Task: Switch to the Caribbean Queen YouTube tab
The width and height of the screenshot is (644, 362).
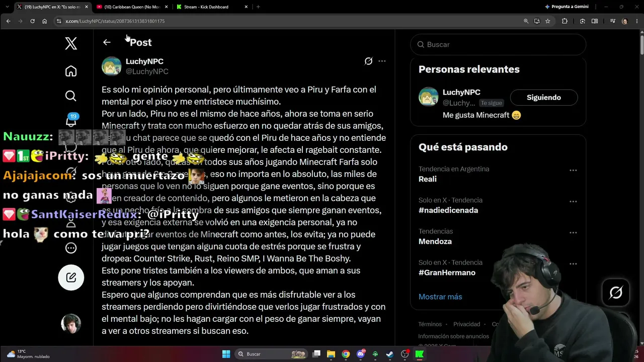Action: pos(132,7)
